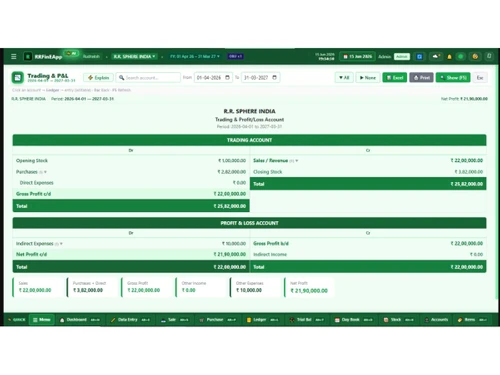This screenshot has width=500, height=375.
Task: Open notifications bell icon
Action: [449, 57]
